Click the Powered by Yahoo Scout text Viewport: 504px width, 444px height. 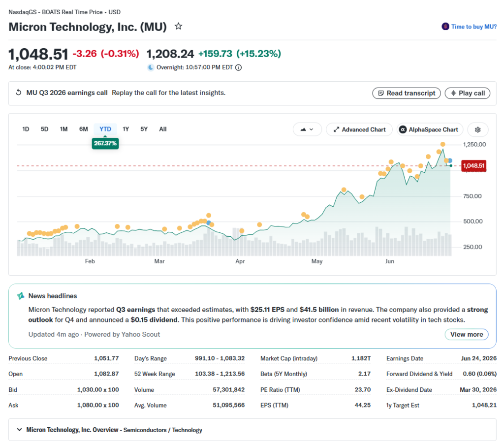click(122, 334)
